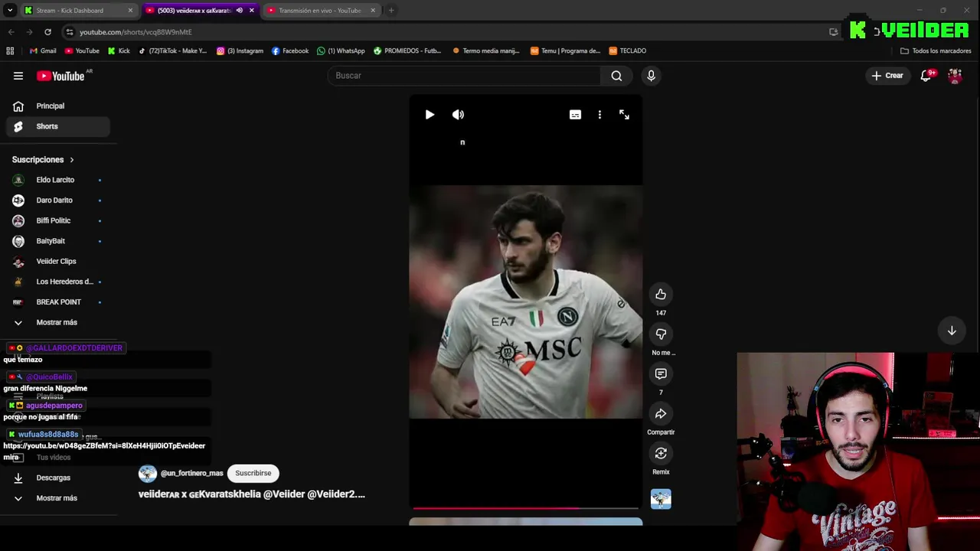Viewport: 980px width, 551px height.
Task: Open the YouTube hamburger guide menu
Action: pyautogui.click(x=18, y=76)
